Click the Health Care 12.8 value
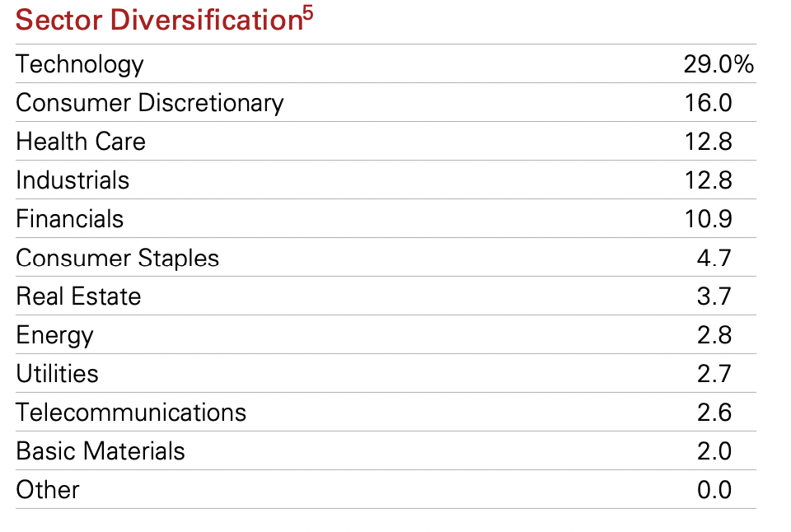791x532 pixels. (x=708, y=142)
